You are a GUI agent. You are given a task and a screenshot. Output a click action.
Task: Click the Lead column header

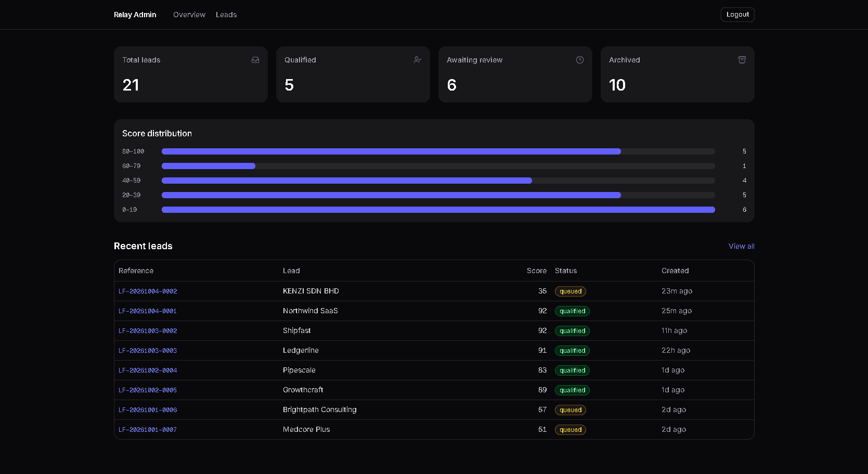pos(291,271)
